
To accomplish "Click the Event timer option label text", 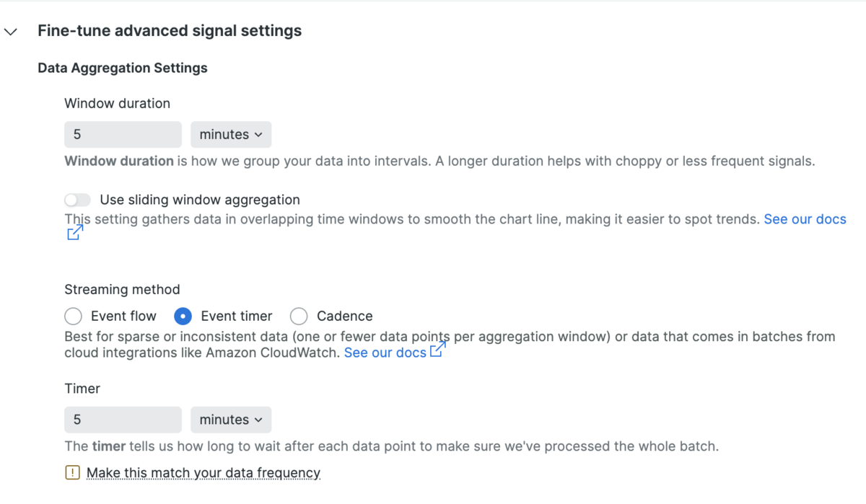I will (237, 316).
